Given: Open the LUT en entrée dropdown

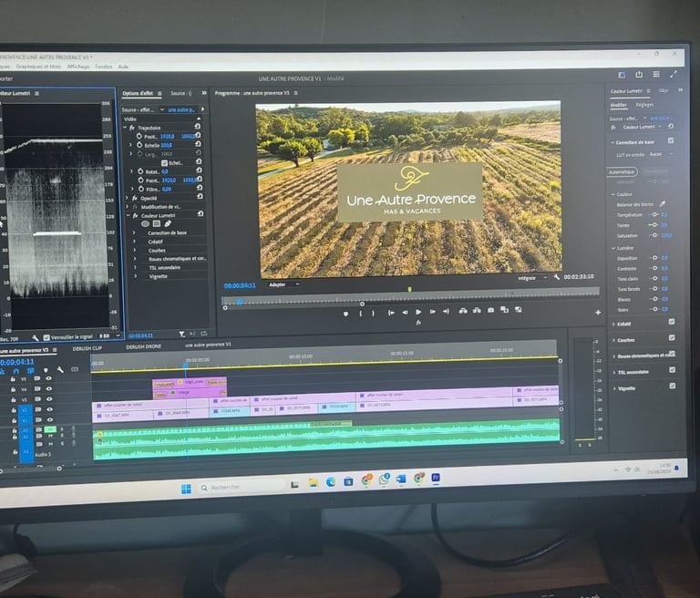Looking at the screenshot, I should pyautogui.click(x=661, y=154).
